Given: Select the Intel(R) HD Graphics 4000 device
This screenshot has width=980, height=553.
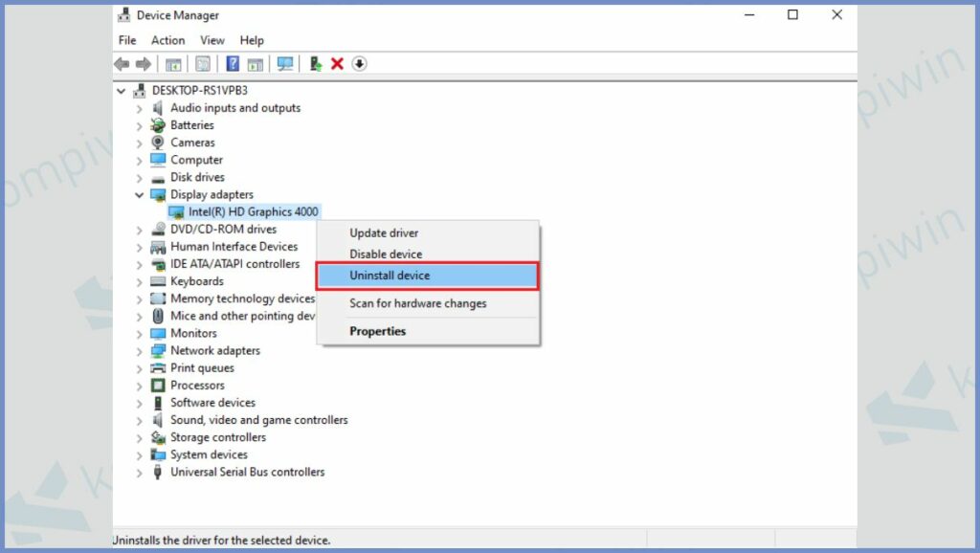Looking at the screenshot, I should [x=243, y=211].
